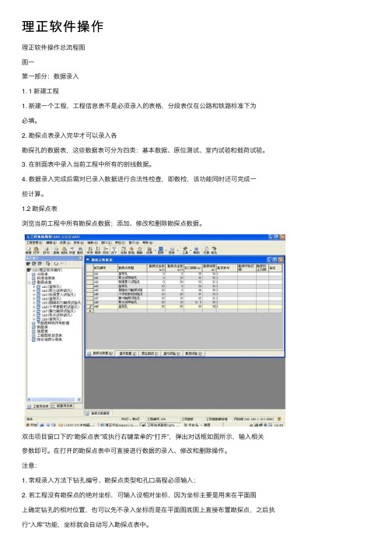Expand the zk4(鉴别孔) tree node
The width and height of the screenshot is (392, 555).
(34, 299)
